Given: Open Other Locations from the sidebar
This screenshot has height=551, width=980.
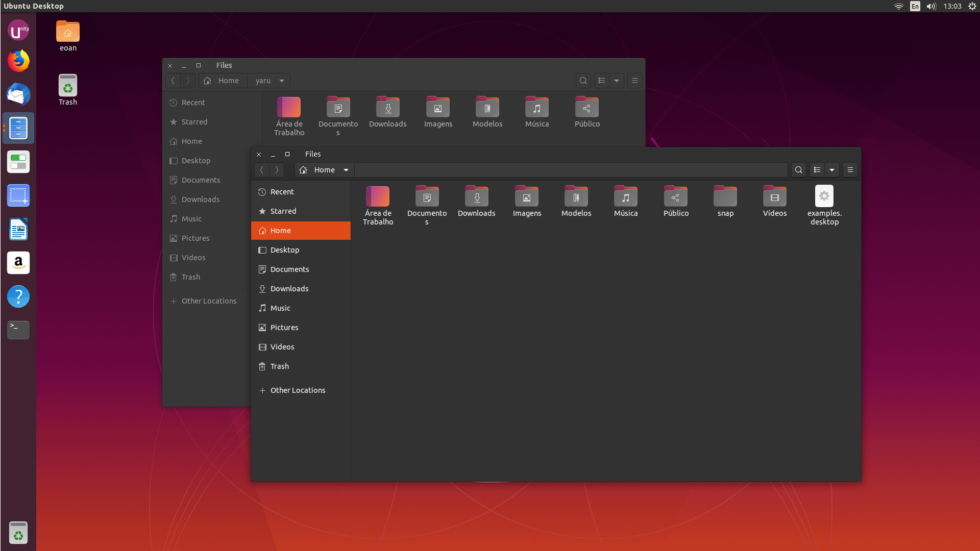Looking at the screenshot, I should 298,390.
